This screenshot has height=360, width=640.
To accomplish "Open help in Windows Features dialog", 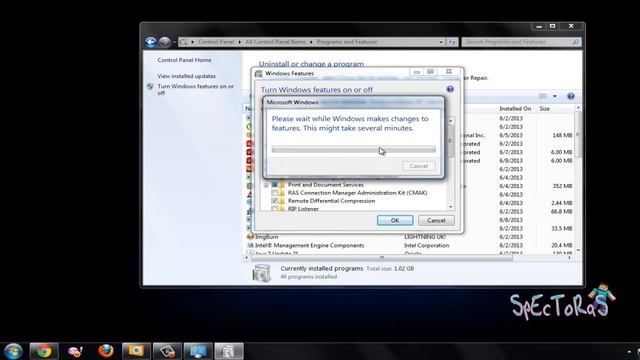I will pyautogui.click(x=450, y=89).
